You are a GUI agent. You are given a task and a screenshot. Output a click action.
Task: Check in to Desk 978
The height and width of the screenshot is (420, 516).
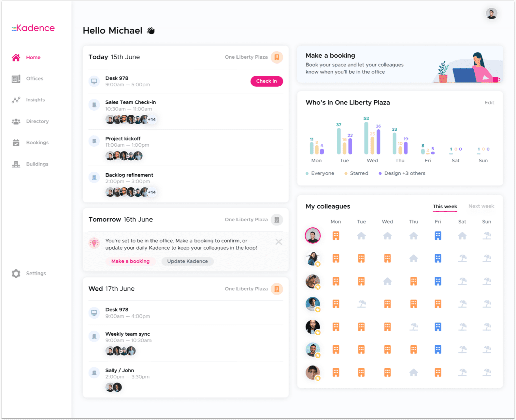coord(266,81)
